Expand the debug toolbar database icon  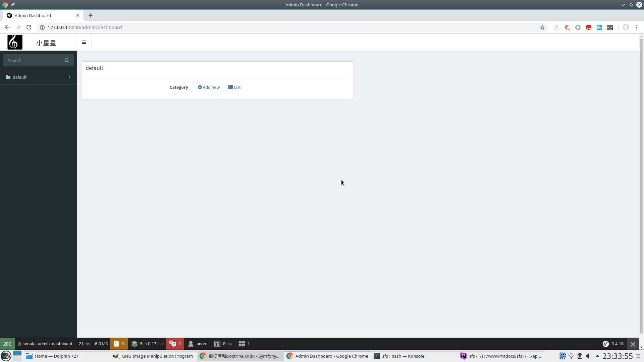pyautogui.click(x=135, y=344)
